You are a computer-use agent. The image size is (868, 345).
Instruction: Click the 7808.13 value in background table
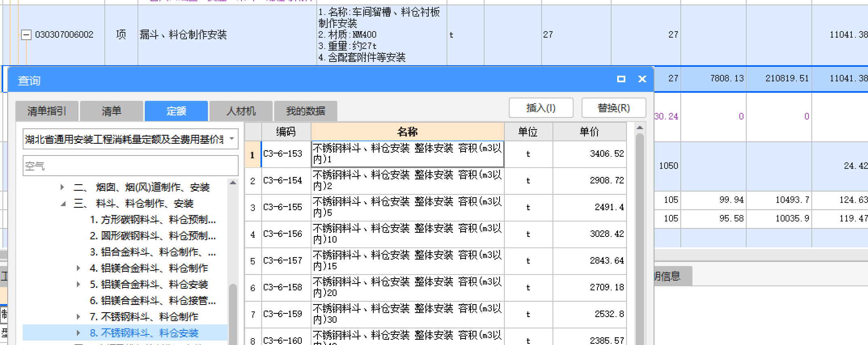pyautogui.click(x=714, y=79)
